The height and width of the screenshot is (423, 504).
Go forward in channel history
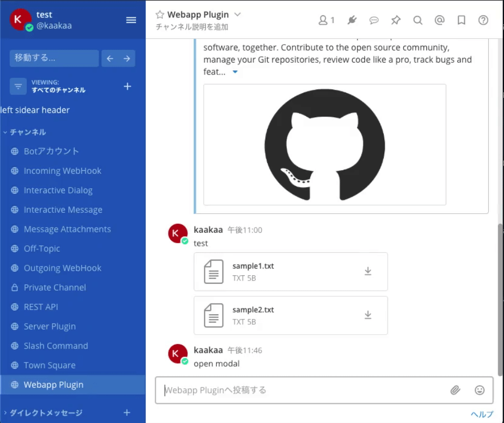[x=127, y=58]
